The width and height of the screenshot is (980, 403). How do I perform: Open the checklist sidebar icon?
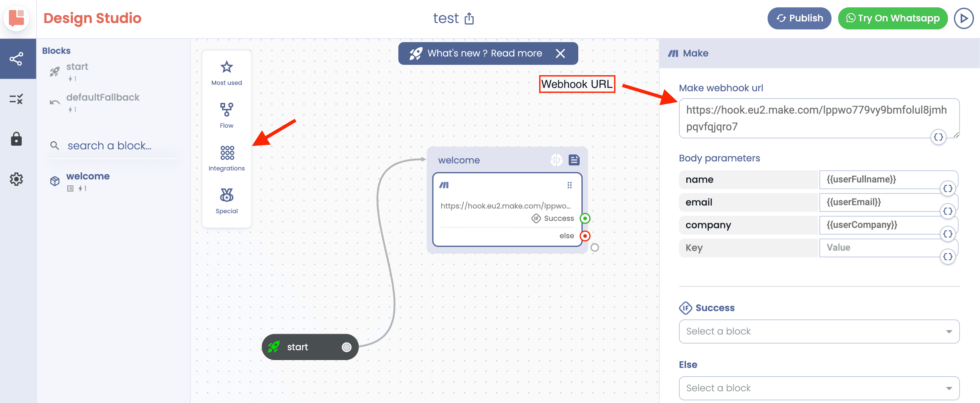pos(16,99)
